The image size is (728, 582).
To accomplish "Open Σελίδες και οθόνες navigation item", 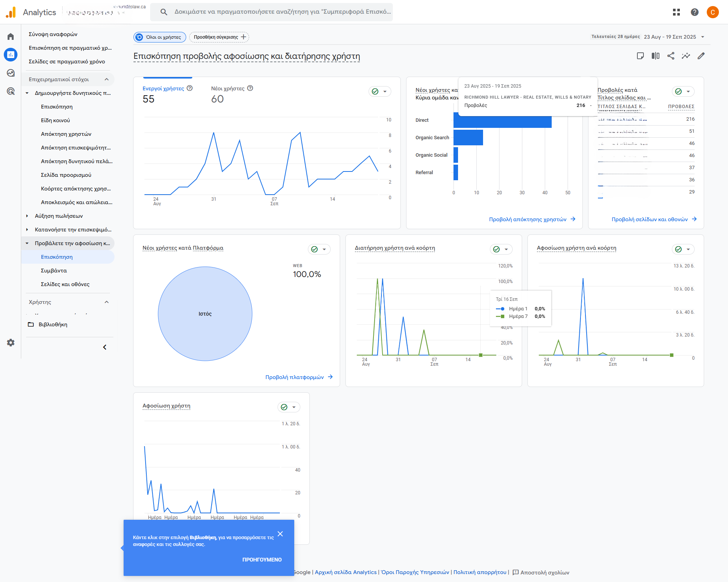I will click(x=64, y=284).
